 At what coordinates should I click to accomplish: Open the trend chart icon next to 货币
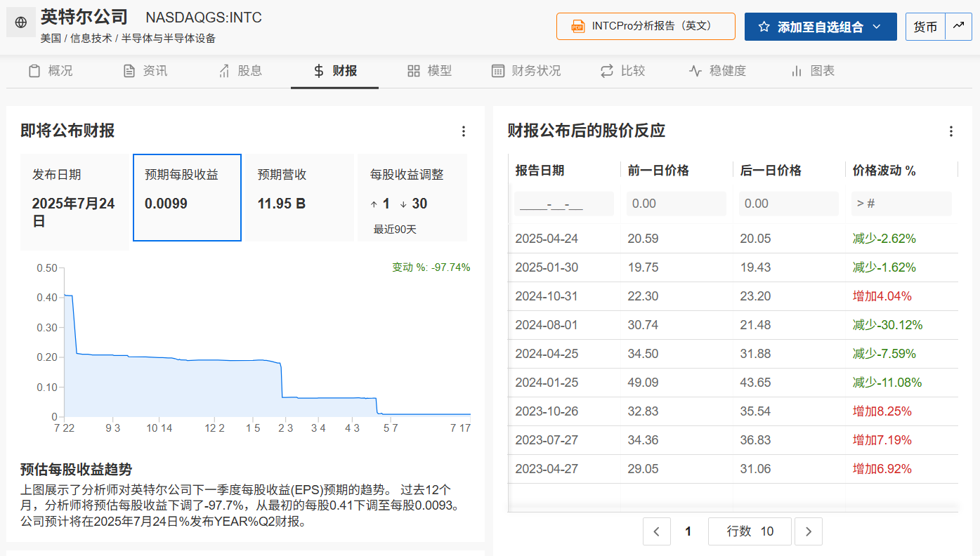[958, 26]
